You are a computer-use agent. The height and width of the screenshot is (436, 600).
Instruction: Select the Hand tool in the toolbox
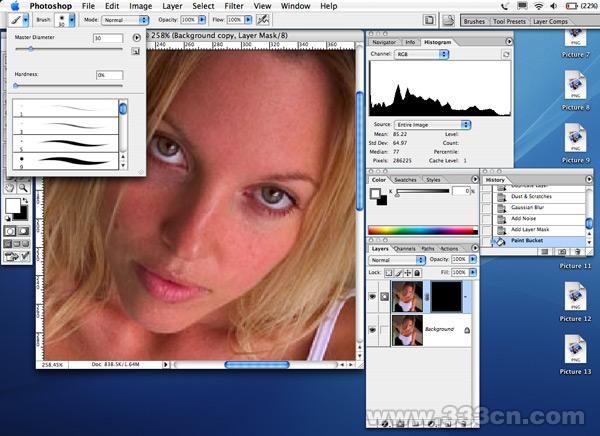coord(10,187)
